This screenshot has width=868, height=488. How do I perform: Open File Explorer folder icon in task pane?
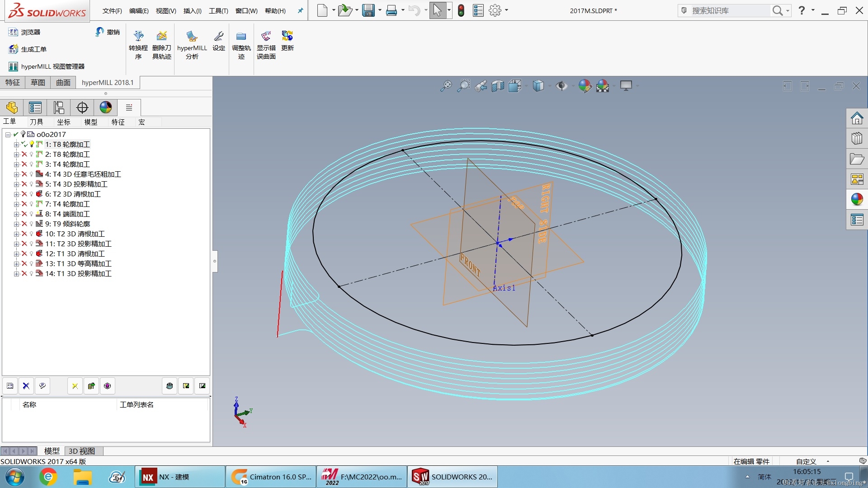click(x=857, y=159)
